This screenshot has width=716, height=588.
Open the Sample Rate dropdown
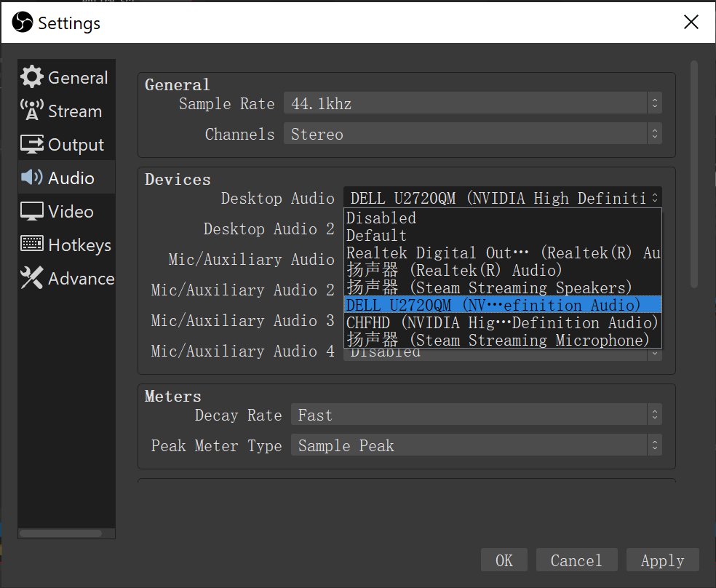473,103
